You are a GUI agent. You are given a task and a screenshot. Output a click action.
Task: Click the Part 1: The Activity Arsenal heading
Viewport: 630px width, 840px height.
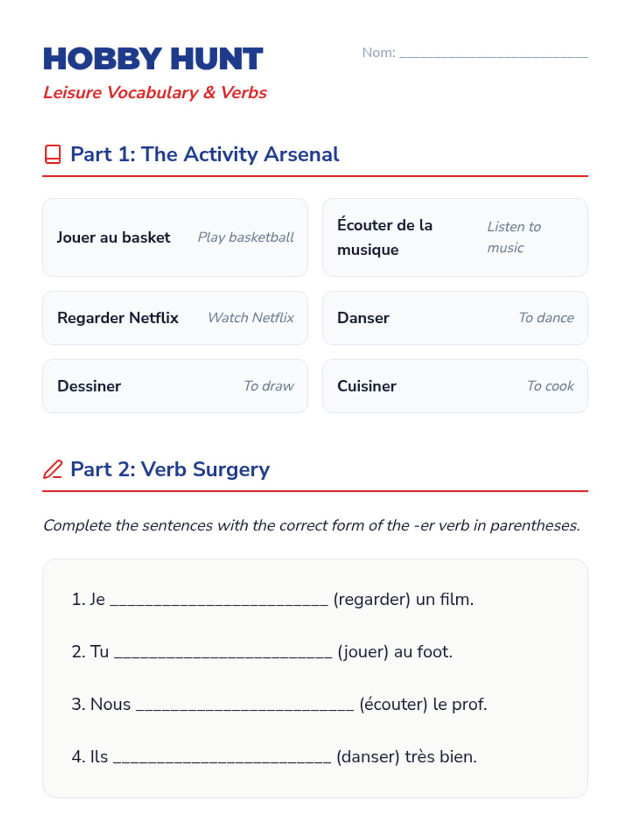click(x=205, y=154)
